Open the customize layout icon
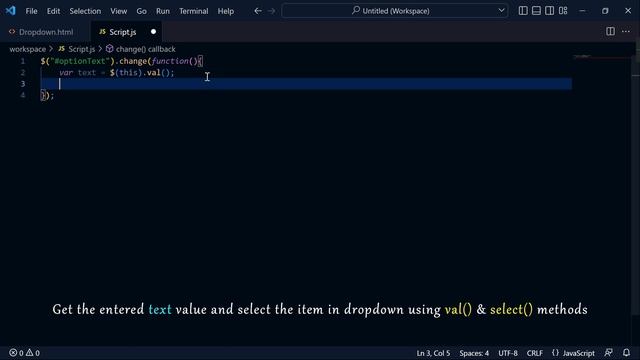The height and width of the screenshot is (360, 640). coord(563,11)
